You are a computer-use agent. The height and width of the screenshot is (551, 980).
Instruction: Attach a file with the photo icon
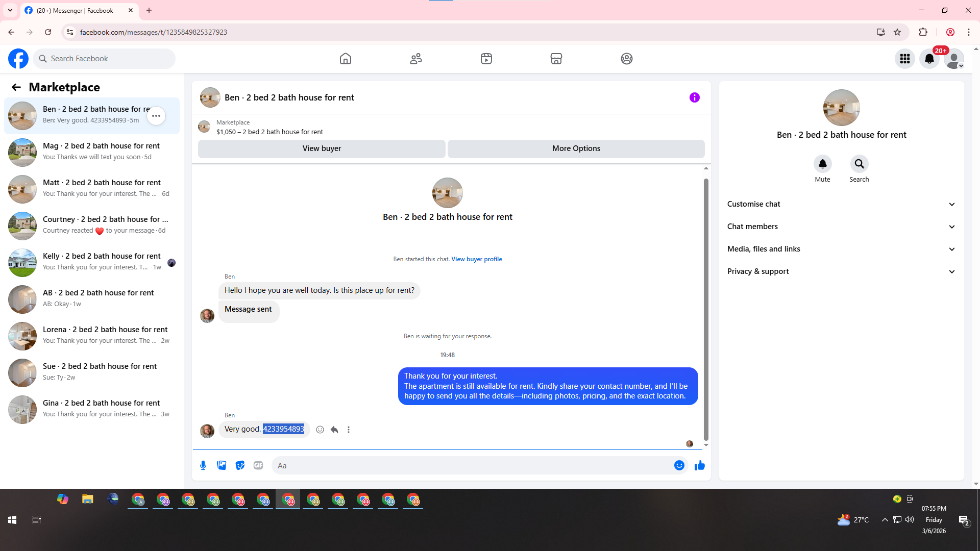(x=222, y=465)
